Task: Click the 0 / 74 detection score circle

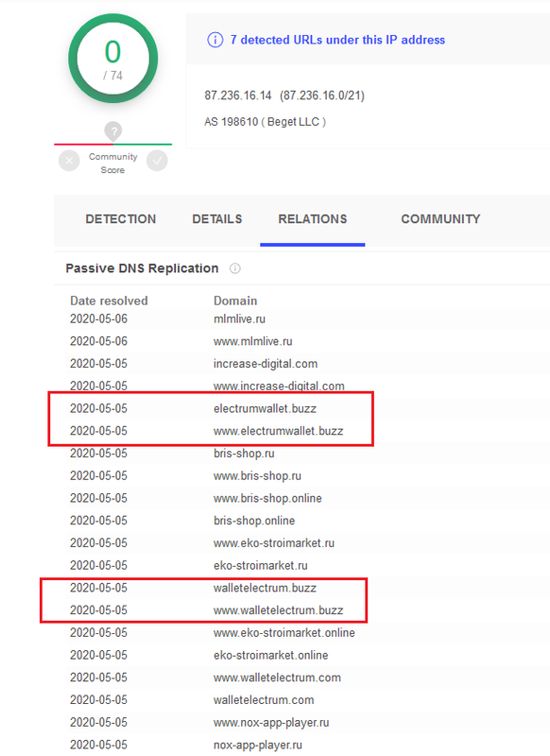Action: pos(113,59)
